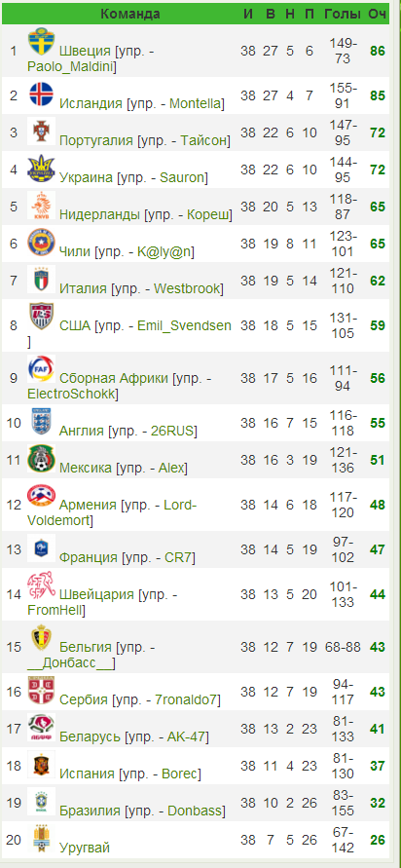Click the Netherlands KNVB lion logo
Viewport: 401px width, 868px height.
[x=41, y=206]
